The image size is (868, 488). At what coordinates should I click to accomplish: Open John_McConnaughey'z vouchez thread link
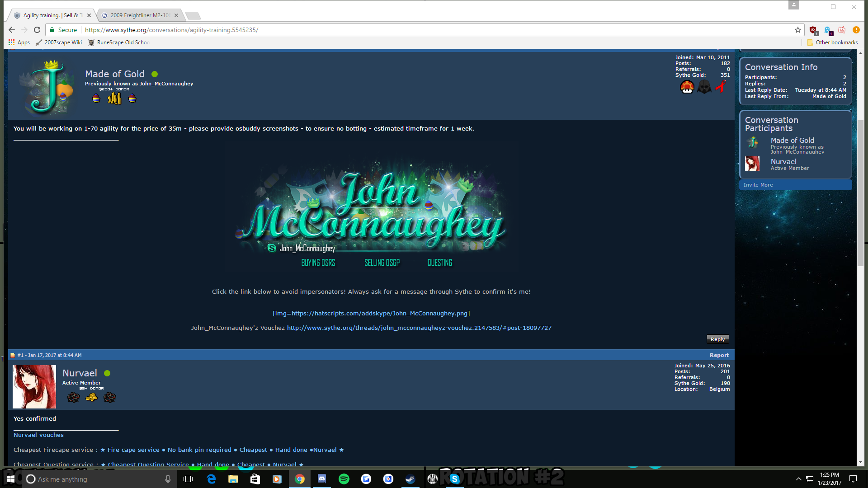[419, 328]
